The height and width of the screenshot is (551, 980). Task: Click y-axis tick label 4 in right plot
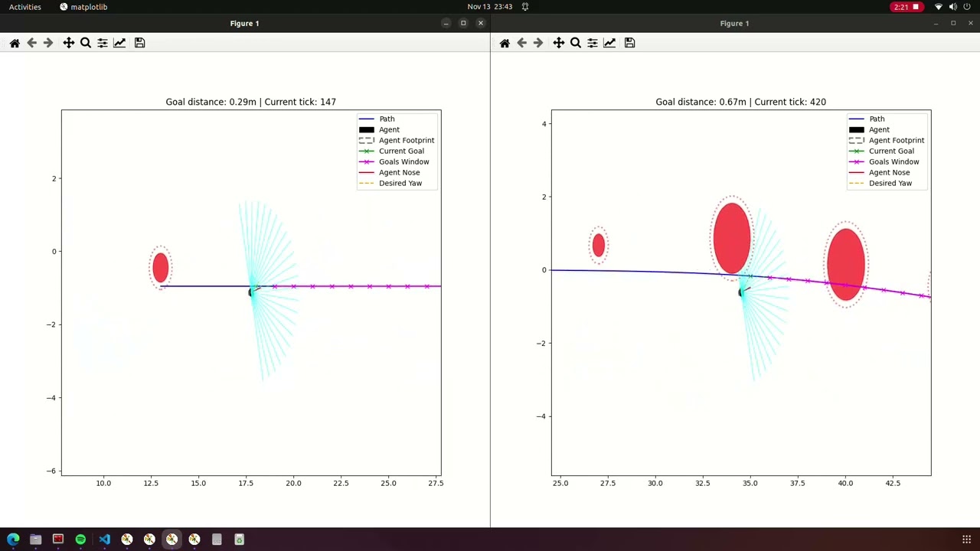544,124
